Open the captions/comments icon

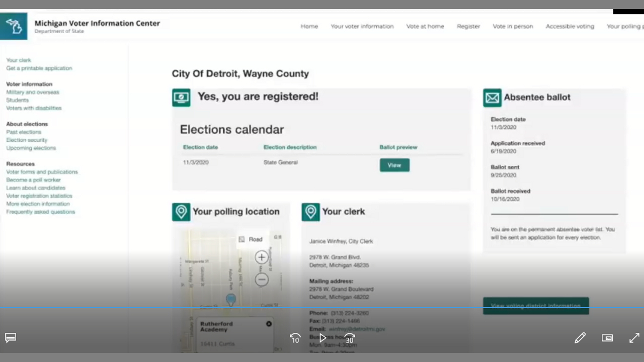(x=11, y=338)
